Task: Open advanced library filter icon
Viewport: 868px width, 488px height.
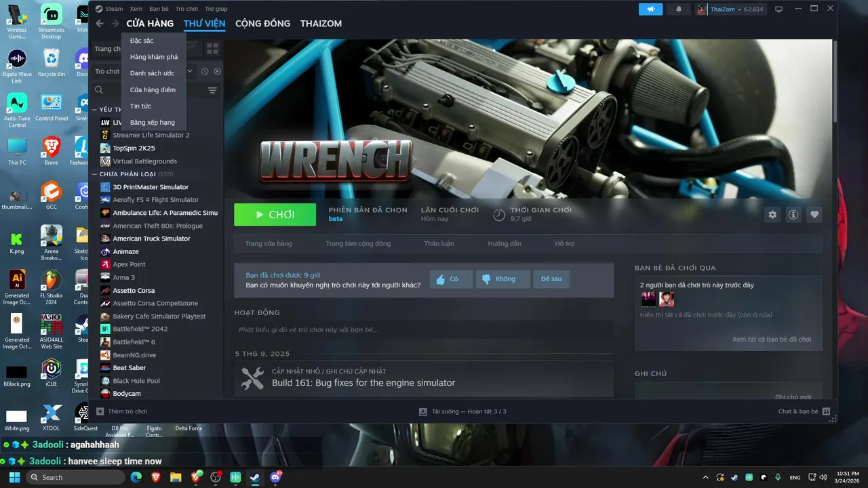Action: click(212, 90)
